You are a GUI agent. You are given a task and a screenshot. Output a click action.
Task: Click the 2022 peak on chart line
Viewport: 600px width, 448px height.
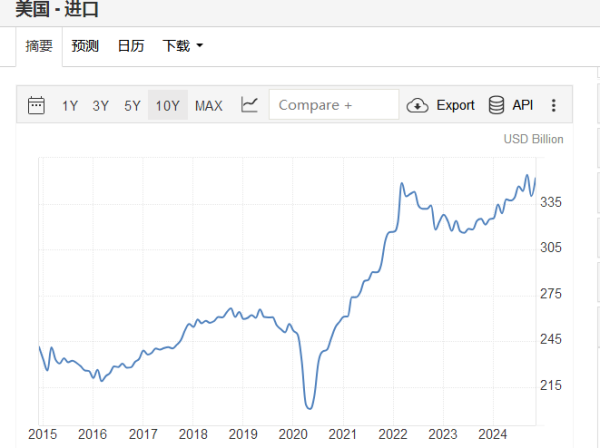(x=402, y=184)
